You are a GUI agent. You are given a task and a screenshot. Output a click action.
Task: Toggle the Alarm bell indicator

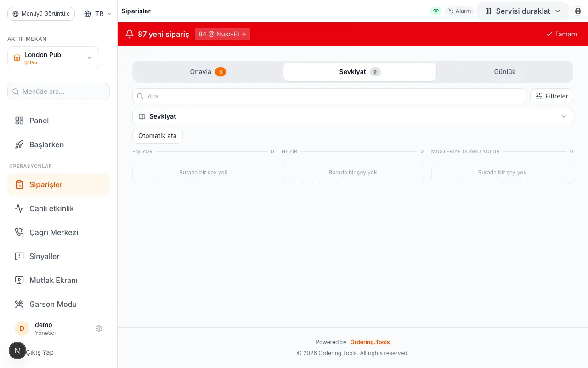tap(460, 11)
